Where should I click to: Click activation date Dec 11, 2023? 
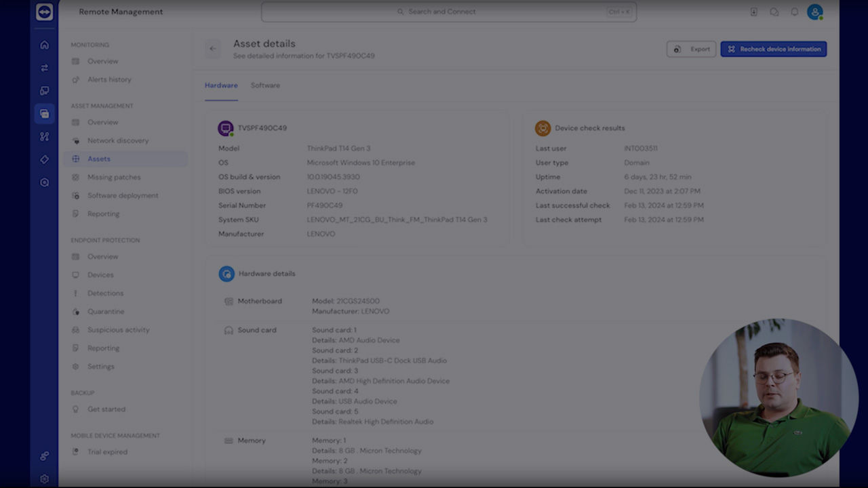coord(663,191)
